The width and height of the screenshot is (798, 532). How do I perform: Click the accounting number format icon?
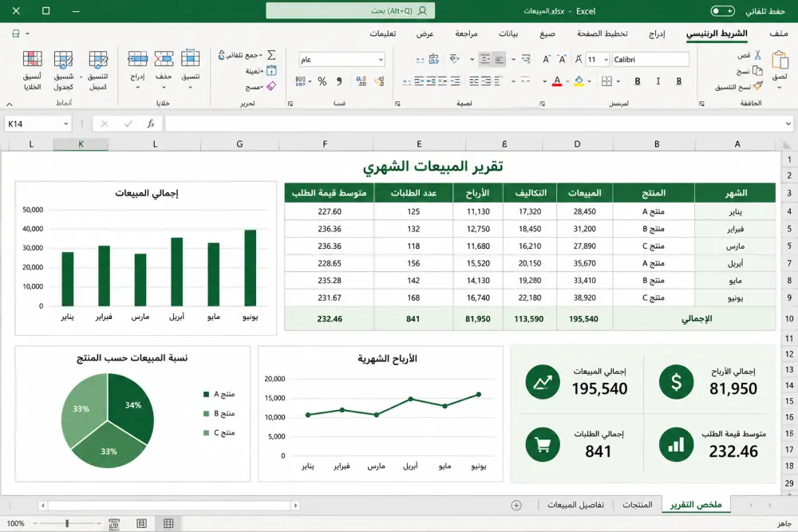(x=300, y=81)
